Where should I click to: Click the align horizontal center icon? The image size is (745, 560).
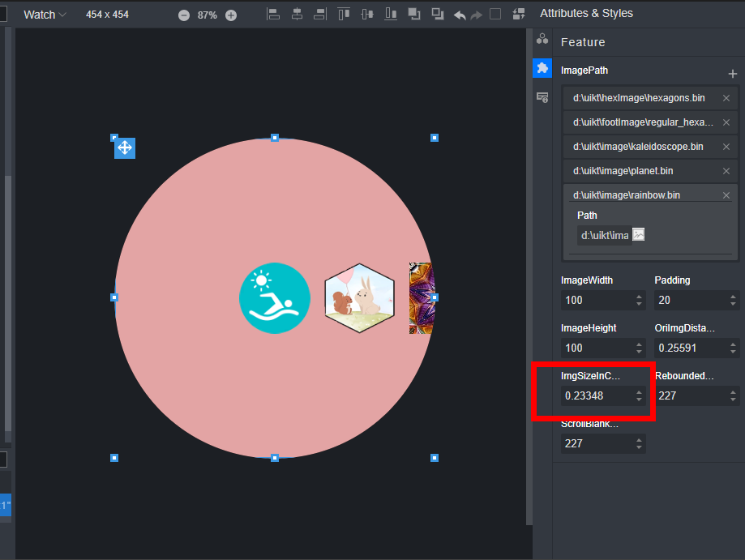297,15
